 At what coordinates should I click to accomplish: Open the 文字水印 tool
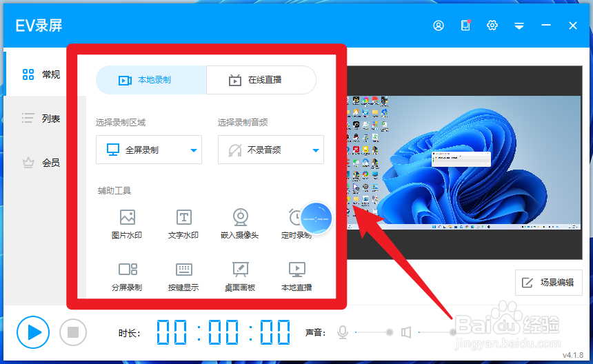(x=183, y=224)
